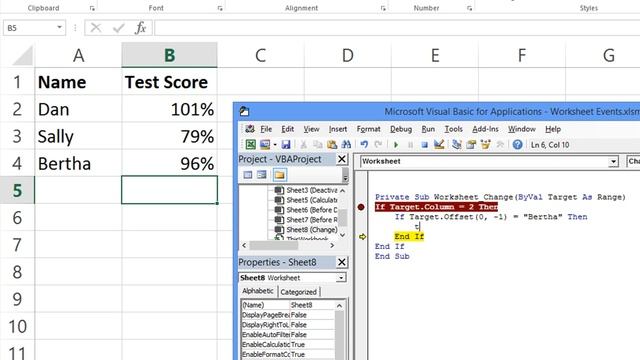Select Sheet6 in project tree
640x360 pixels.
306,210
